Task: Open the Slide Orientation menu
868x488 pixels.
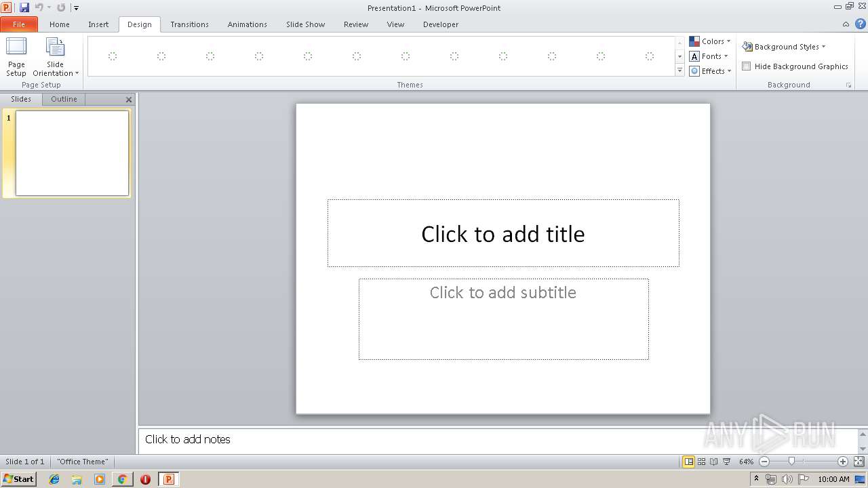Action: [56, 57]
